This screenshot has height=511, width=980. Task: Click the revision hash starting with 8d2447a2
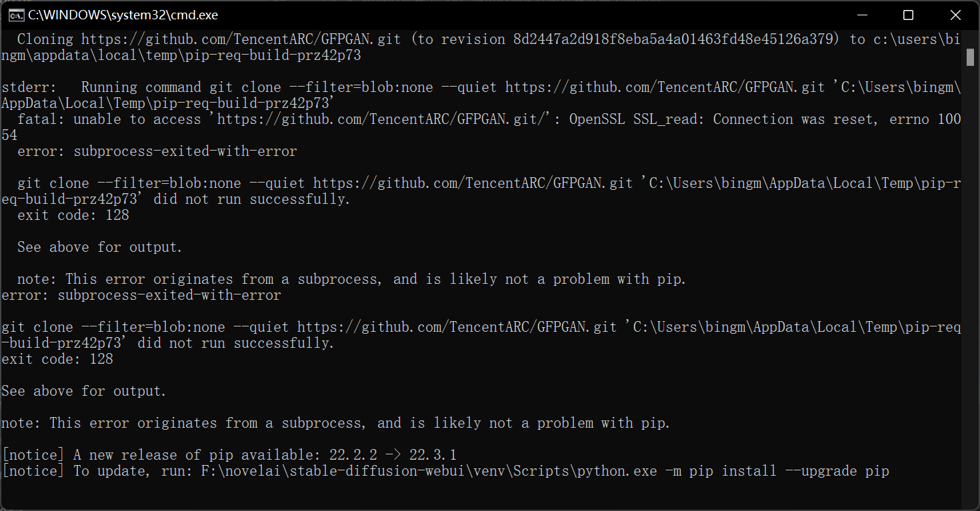(x=675, y=39)
